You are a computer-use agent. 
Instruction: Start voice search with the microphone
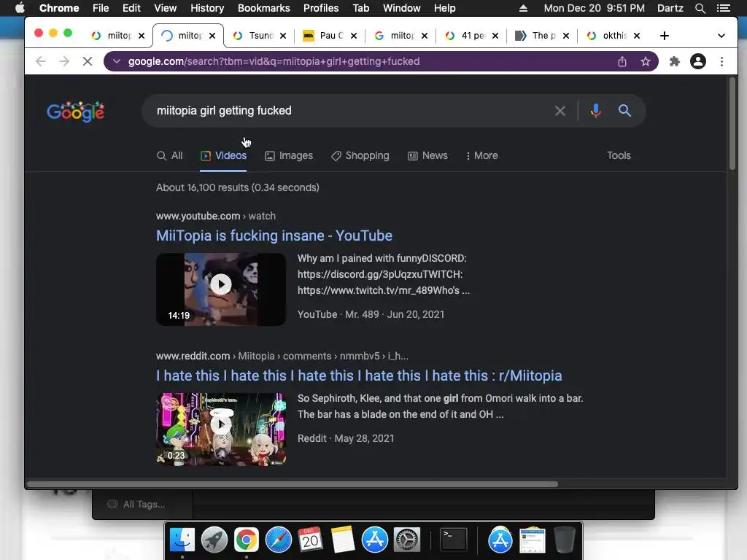pos(595,111)
